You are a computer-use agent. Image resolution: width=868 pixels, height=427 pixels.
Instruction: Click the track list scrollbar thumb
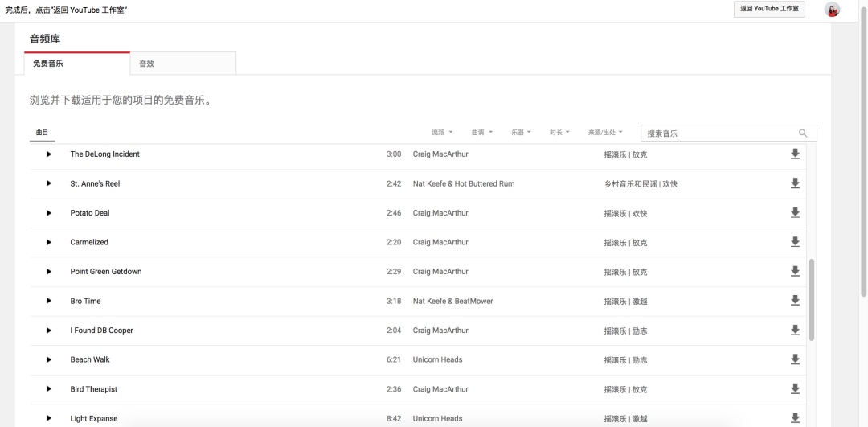[812, 299]
